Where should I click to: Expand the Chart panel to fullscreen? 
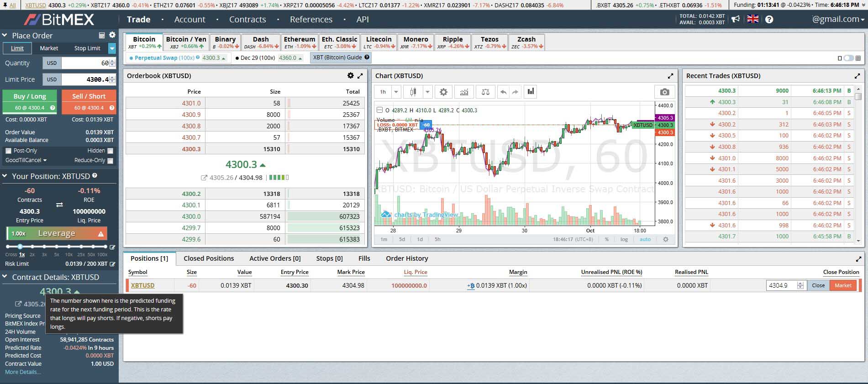(x=670, y=76)
